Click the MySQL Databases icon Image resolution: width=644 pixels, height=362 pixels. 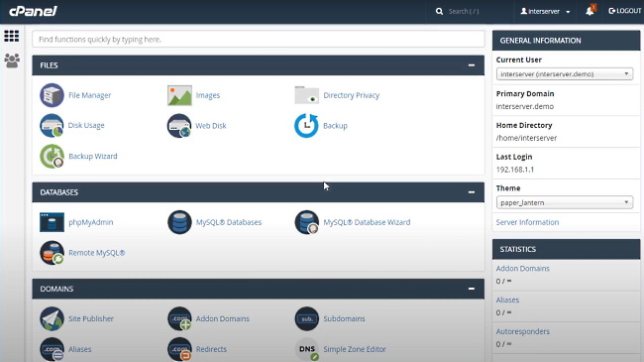point(179,222)
